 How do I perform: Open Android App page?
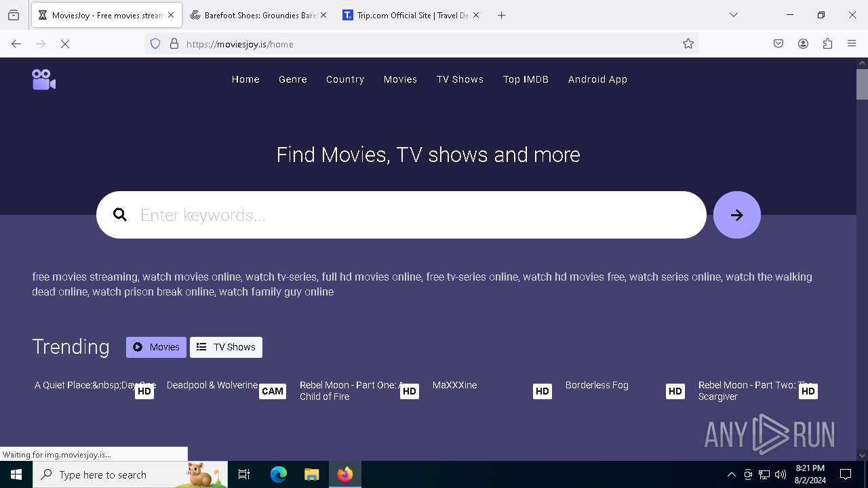tap(597, 79)
